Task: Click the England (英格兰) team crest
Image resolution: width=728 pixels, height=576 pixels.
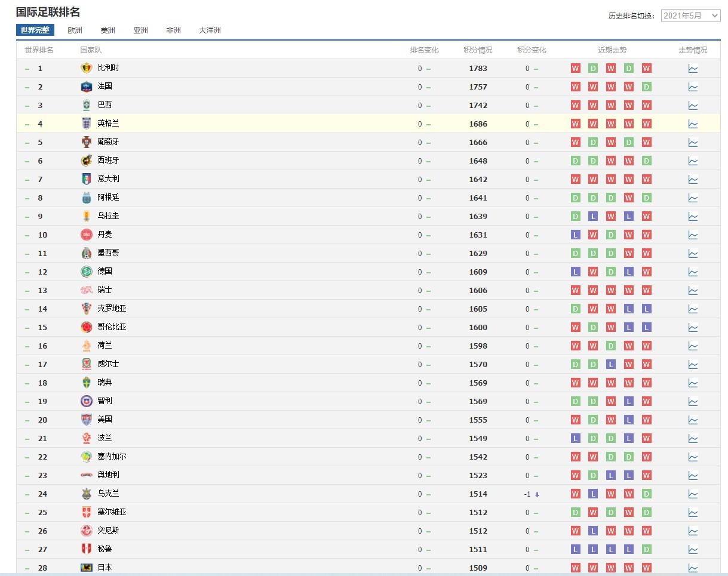Action: click(x=87, y=124)
